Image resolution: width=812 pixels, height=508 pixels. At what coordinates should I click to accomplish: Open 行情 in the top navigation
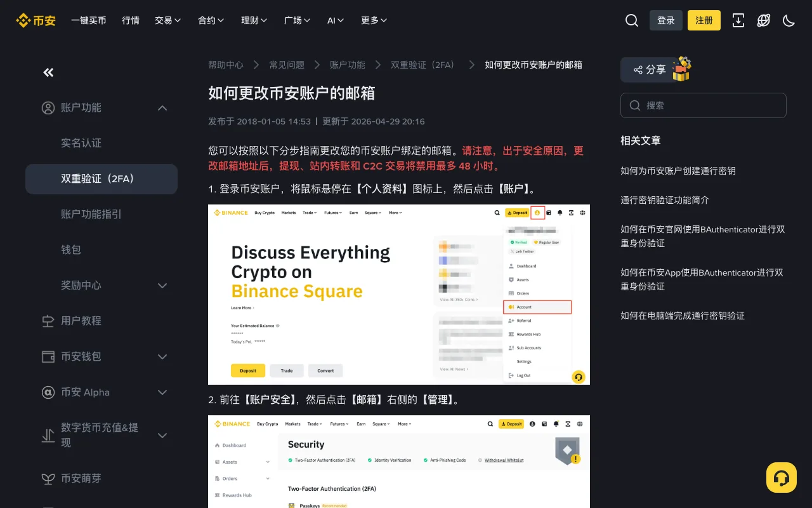pyautogui.click(x=131, y=20)
